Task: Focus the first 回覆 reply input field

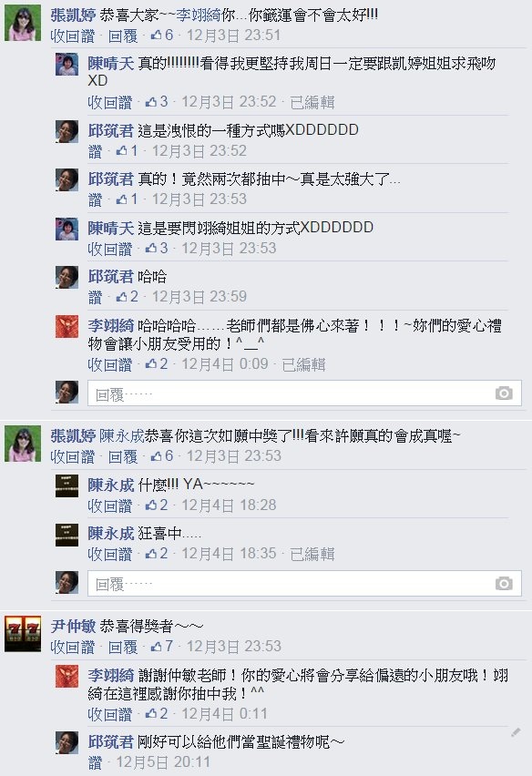Action: (x=304, y=393)
